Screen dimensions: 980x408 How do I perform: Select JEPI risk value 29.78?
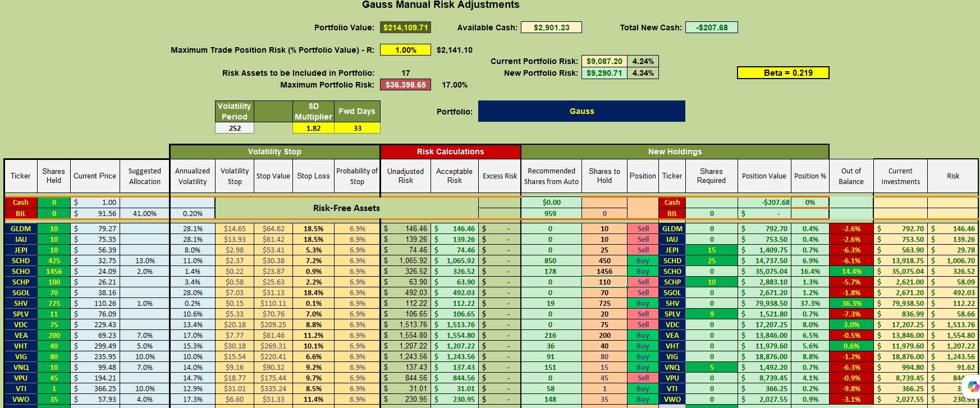[x=953, y=250]
